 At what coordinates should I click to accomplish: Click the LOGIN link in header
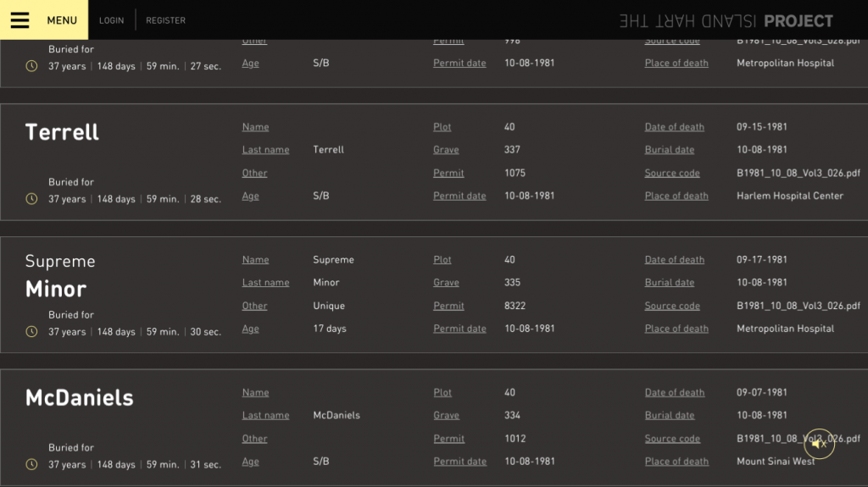point(111,20)
